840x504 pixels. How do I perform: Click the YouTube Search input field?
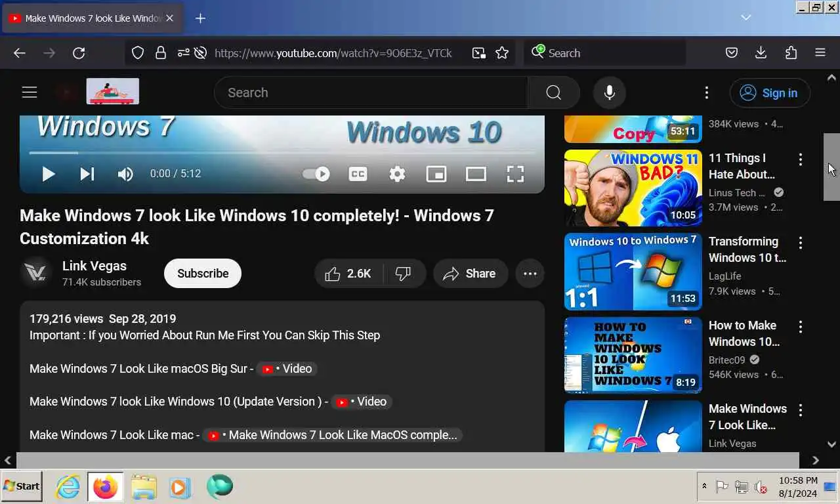point(371,93)
